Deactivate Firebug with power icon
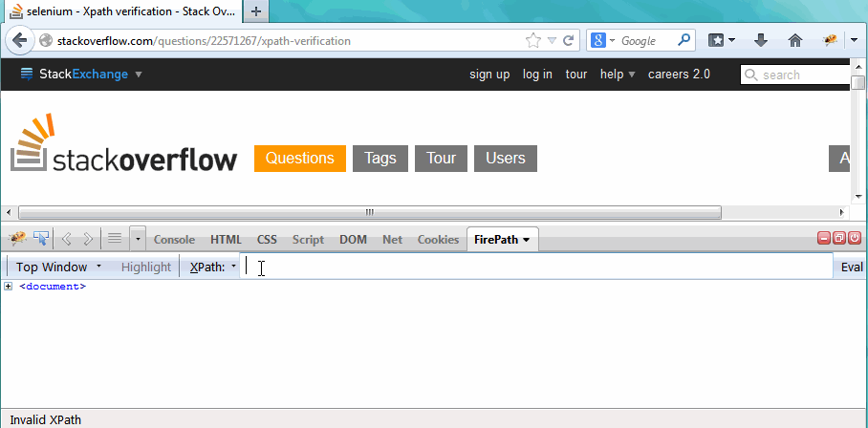 pos(855,238)
